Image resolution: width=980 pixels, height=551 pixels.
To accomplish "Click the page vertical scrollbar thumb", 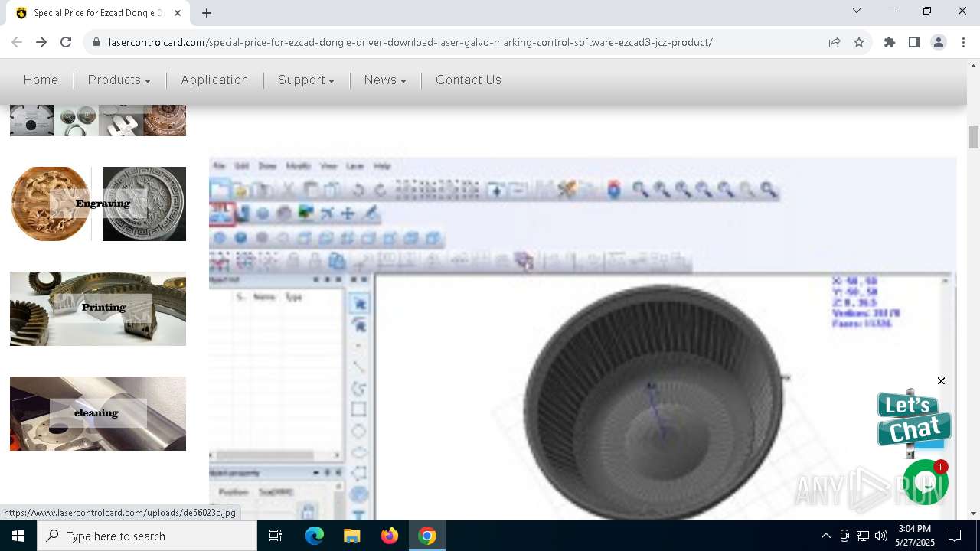I will [x=973, y=137].
